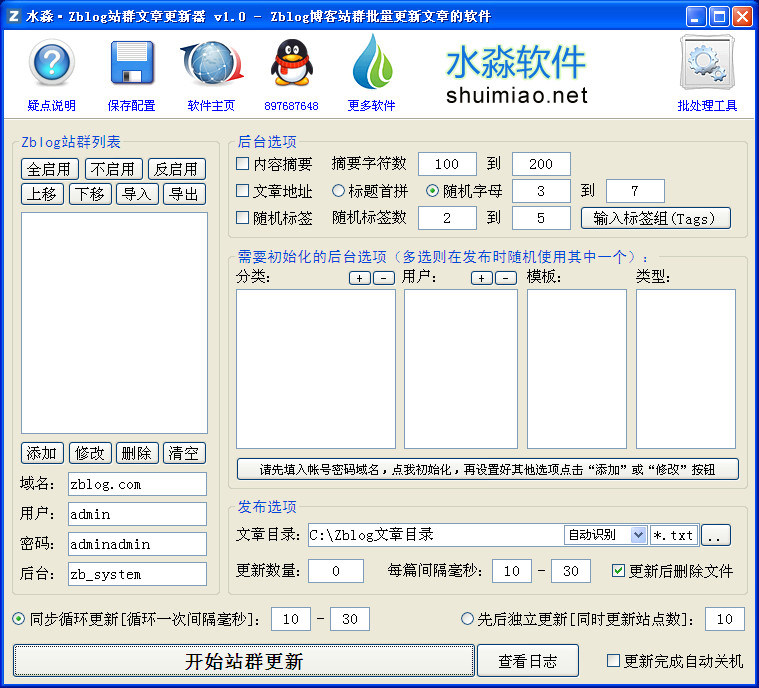Click the 查看日志 button
This screenshot has height=688, width=759.
click(528, 660)
